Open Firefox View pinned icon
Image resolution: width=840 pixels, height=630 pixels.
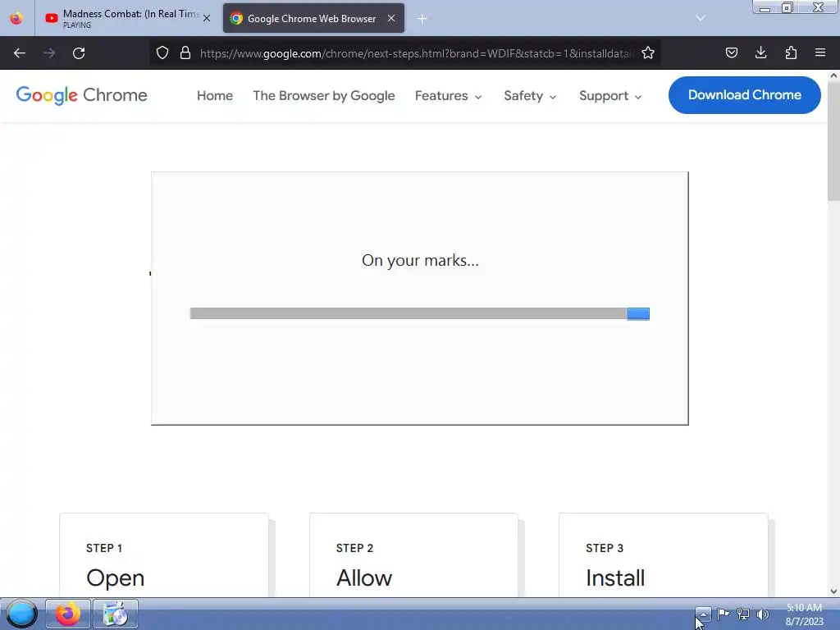coord(16,18)
